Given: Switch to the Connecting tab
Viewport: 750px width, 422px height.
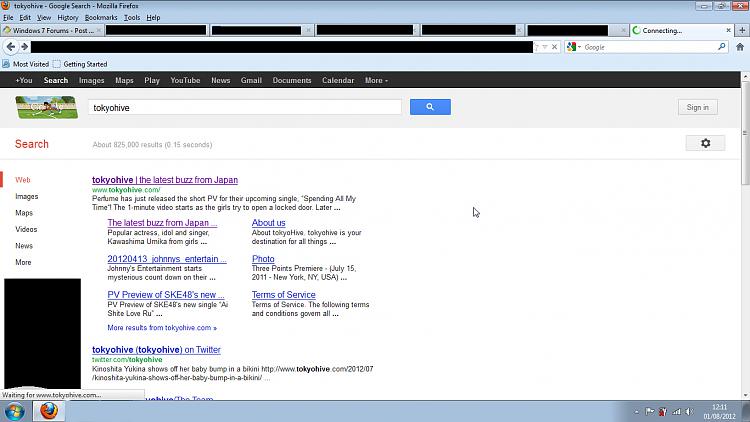Looking at the screenshot, I should tap(681, 30).
